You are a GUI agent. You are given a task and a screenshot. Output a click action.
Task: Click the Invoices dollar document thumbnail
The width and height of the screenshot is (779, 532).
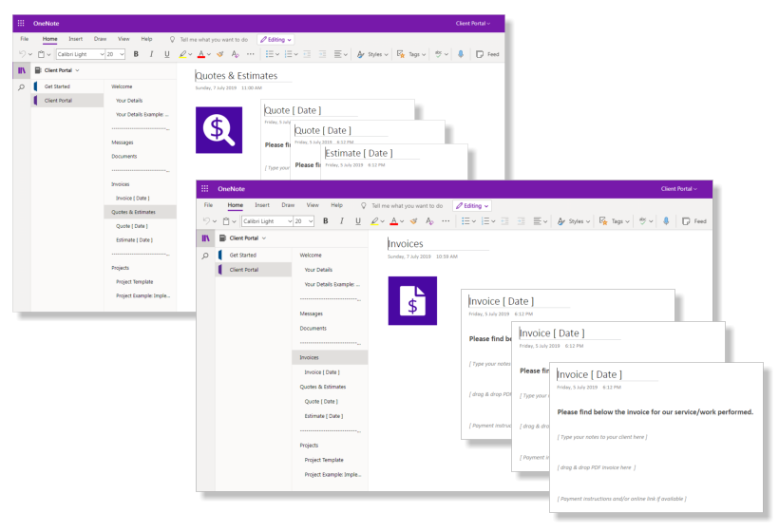[x=412, y=300]
